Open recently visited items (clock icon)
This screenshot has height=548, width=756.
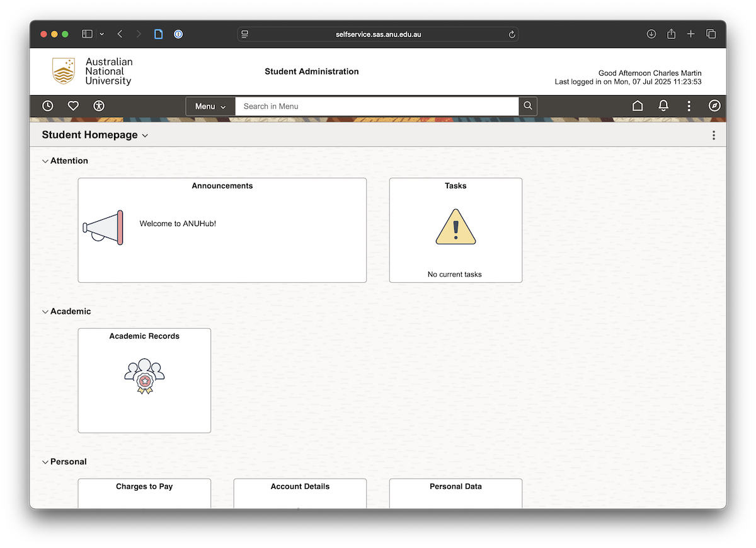47,106
